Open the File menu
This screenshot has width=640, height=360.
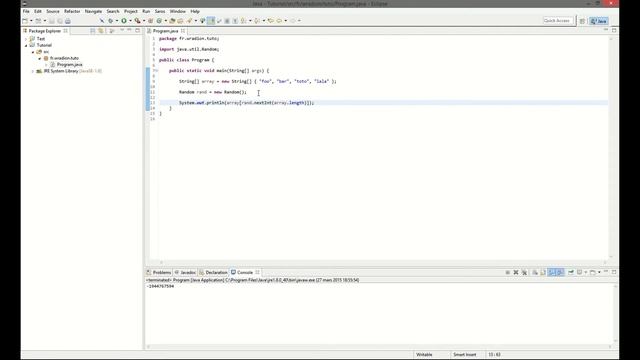(x=26, y=11)
